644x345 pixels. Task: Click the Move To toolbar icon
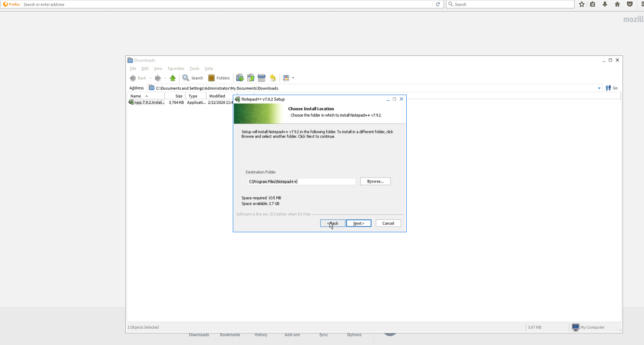240,78
